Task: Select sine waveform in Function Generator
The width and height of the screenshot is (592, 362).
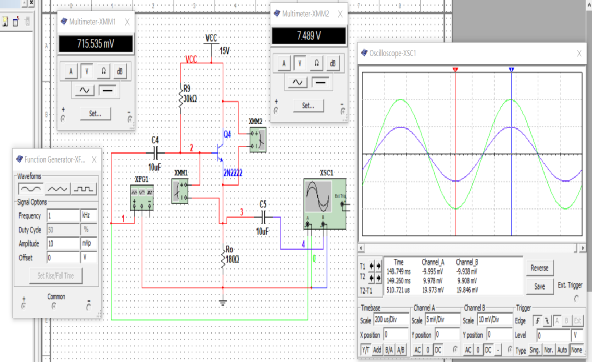Action: point(31,189)
